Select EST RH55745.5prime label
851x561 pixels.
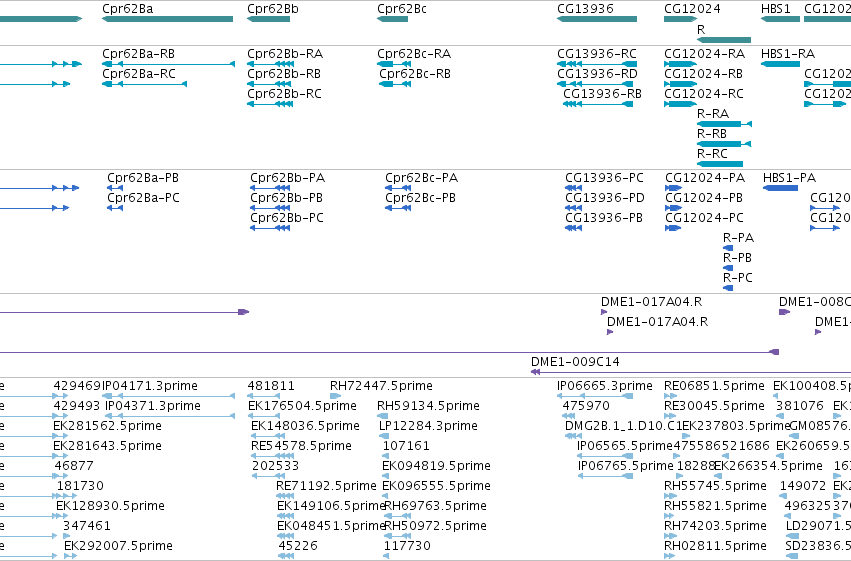(x=715, y=486)
